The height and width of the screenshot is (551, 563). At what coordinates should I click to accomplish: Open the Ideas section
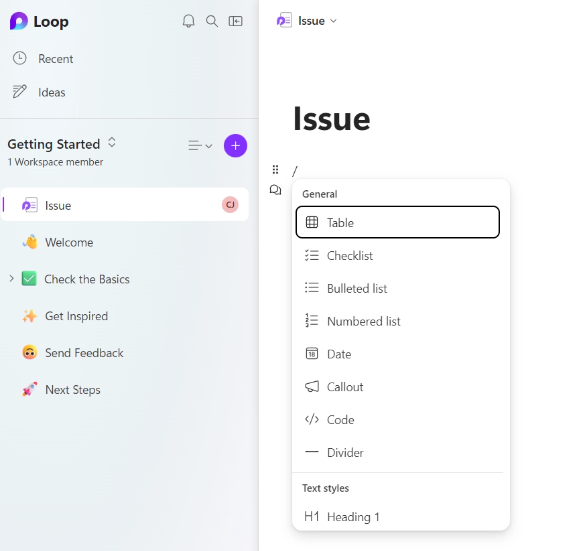coord(52,93)
